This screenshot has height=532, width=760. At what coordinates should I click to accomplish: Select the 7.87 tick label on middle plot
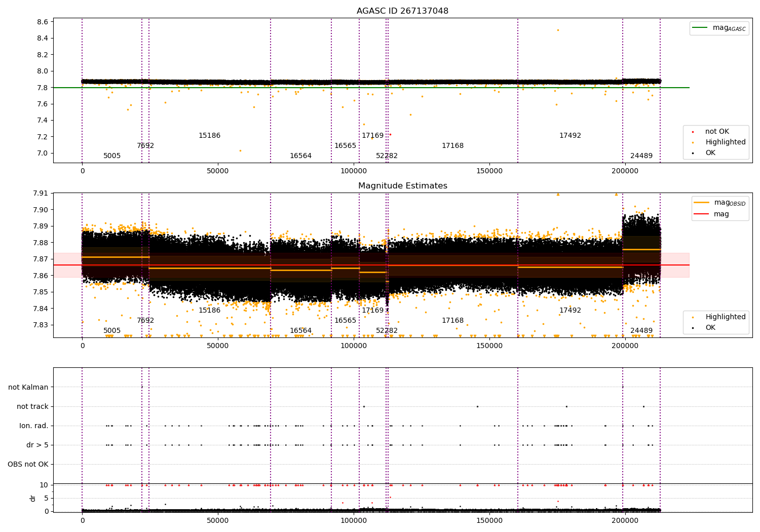click(x=41, y=259)
